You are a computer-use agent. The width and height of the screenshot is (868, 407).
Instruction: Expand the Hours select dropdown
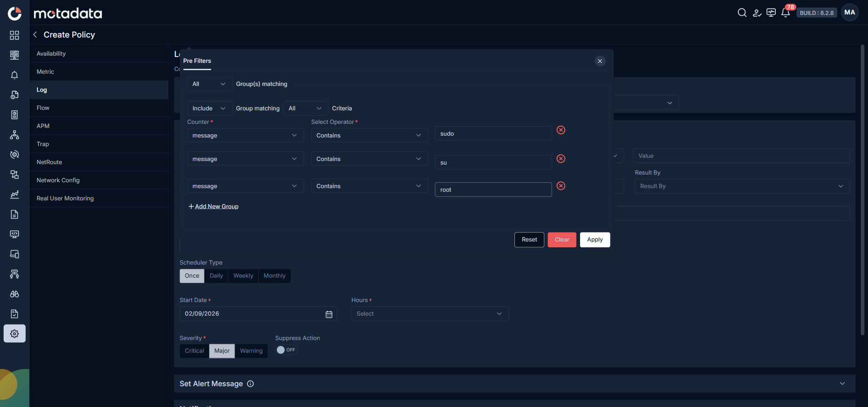coord(430,314)
